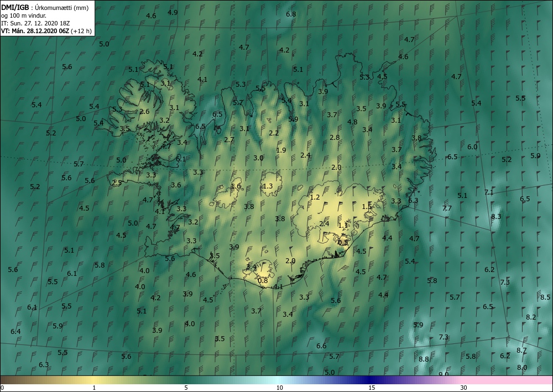Click the color scale label '30'

tap(464, 388)
